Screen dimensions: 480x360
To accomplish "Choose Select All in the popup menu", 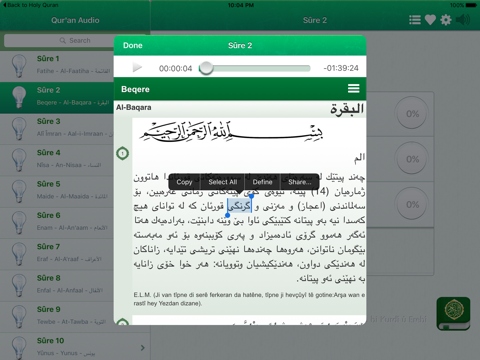I will (x=223, y=182).
